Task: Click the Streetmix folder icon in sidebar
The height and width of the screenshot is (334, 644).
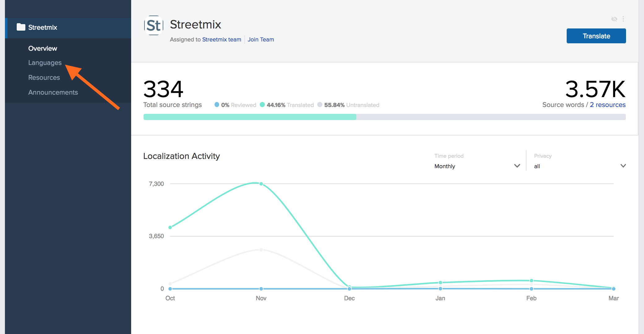Action: pos(21,27)
